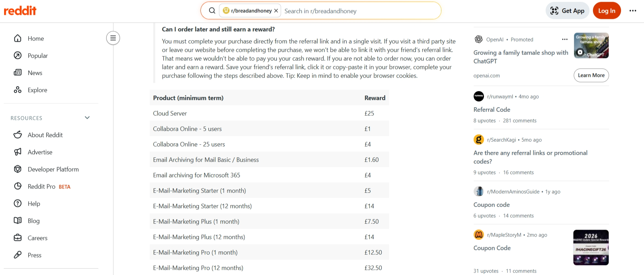Click the r/runwayml community avatar
The height and width of the screenshot is (275, 644).
[x=479, y=96]
